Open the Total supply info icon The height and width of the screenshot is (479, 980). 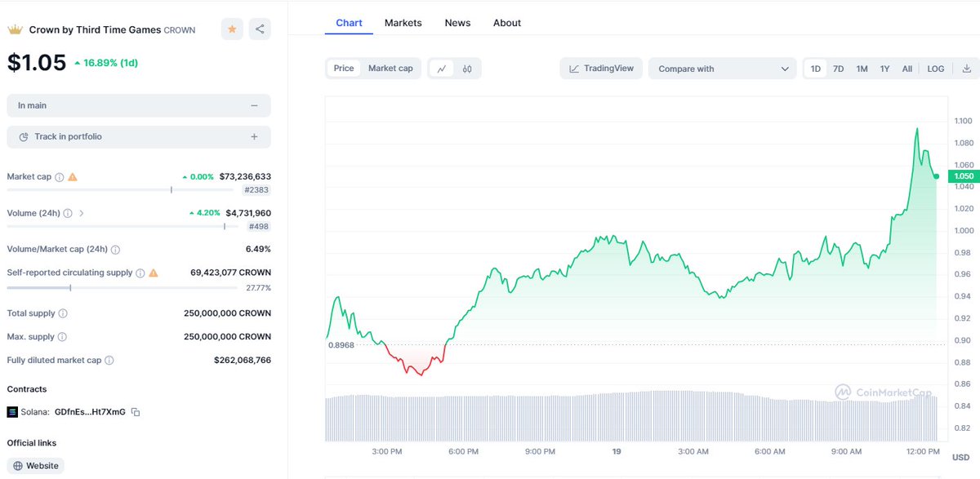[x=63, y=313]
